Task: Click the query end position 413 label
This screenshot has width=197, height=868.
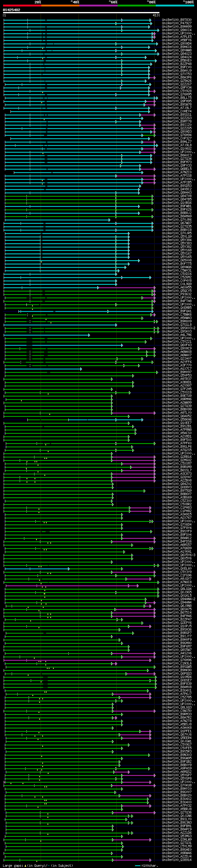Action: pos(155,15)
